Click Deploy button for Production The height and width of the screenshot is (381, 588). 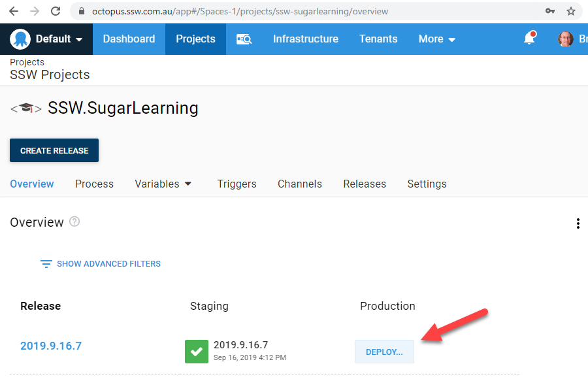384,352
